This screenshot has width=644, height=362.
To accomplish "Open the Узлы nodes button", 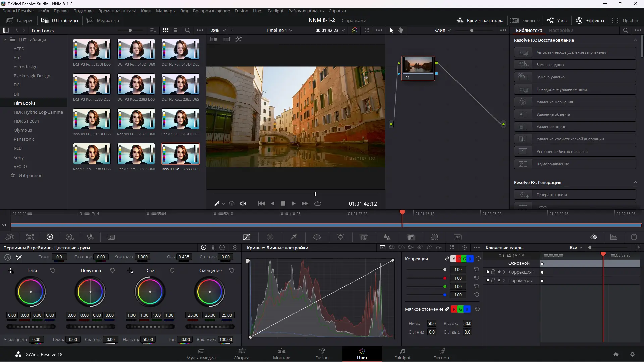I will coord(557,20).
